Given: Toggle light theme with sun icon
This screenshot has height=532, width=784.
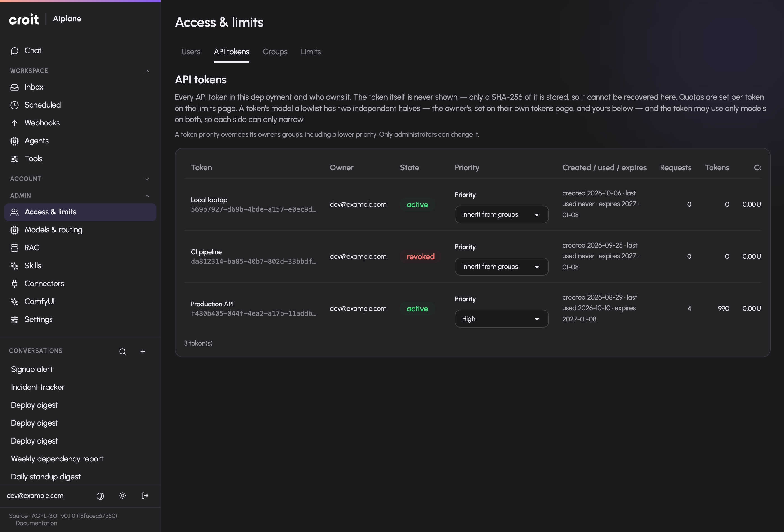Looking at the screenshot, I should 122,496.
